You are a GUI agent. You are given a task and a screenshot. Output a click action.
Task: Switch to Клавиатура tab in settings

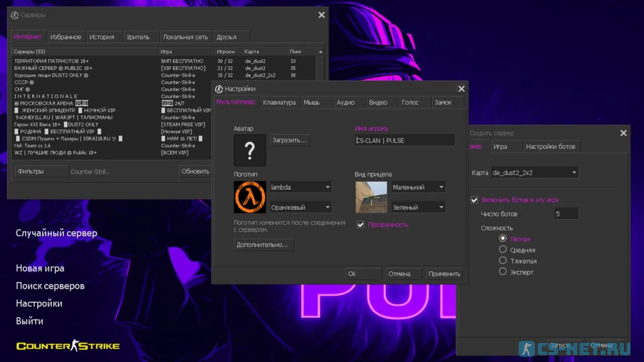(x=279, y=102)
